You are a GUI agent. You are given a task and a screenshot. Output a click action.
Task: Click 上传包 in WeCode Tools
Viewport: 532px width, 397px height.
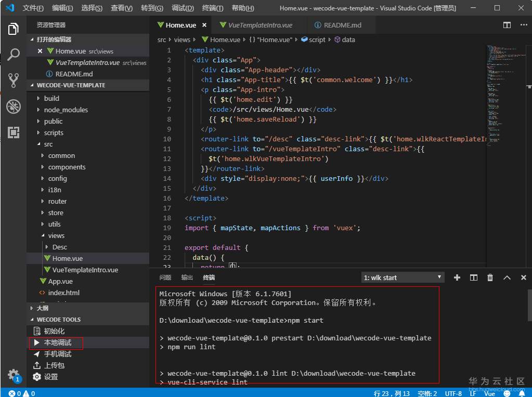[54, 365]
